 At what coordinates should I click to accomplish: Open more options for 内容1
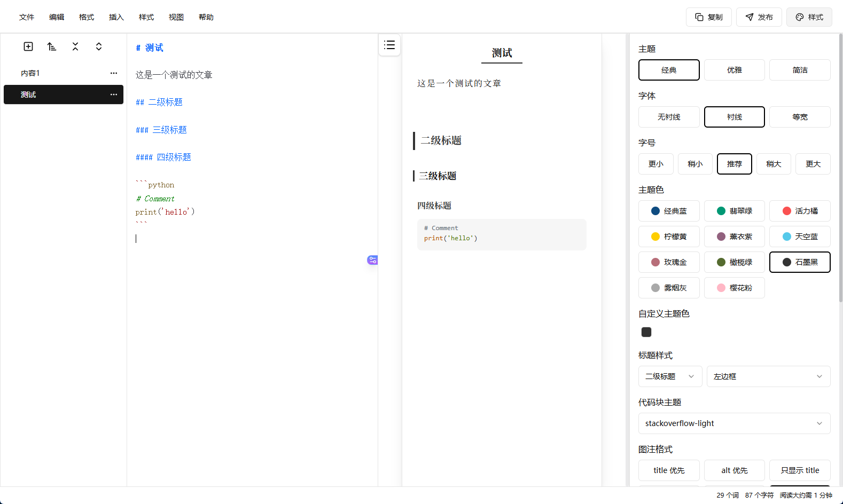tap(114, 73)
